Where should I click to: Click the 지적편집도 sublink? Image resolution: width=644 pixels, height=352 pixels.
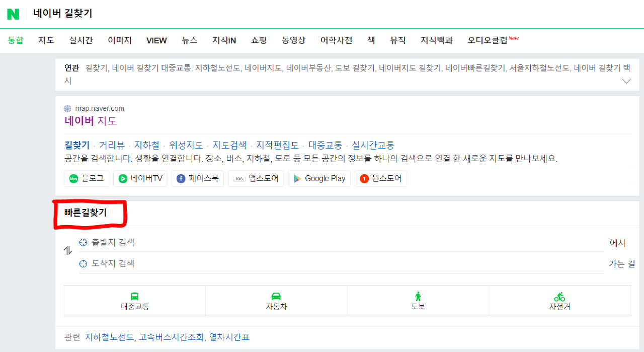(x=278, y=145)
